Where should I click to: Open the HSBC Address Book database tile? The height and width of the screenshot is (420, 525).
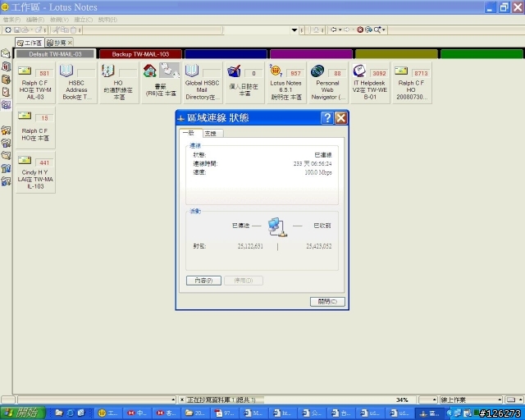click(76, 83)
